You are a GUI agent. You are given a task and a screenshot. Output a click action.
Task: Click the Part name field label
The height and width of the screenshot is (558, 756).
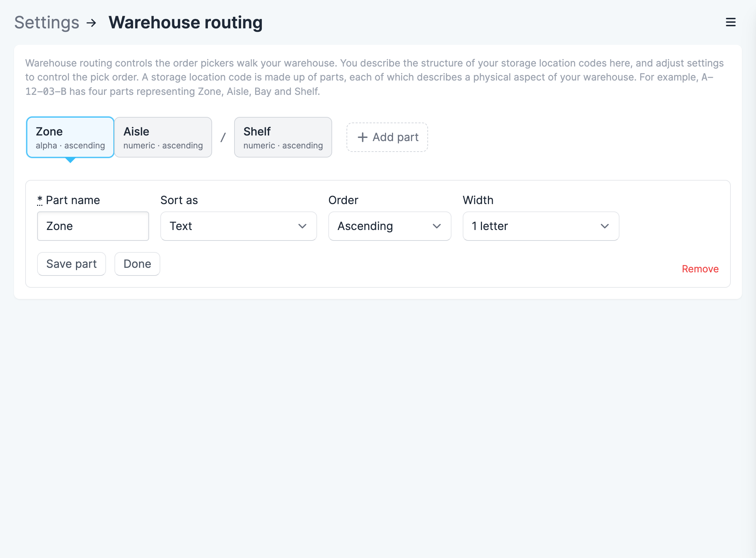[69, 200]
